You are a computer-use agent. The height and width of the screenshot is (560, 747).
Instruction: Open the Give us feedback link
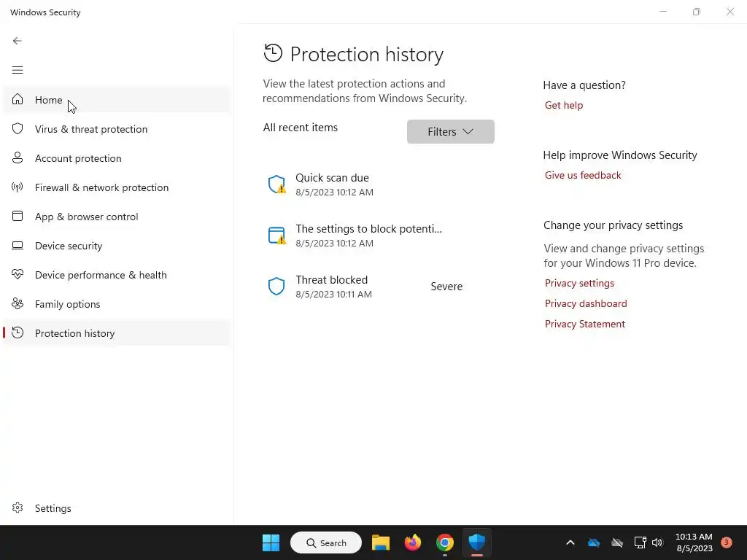583,175
